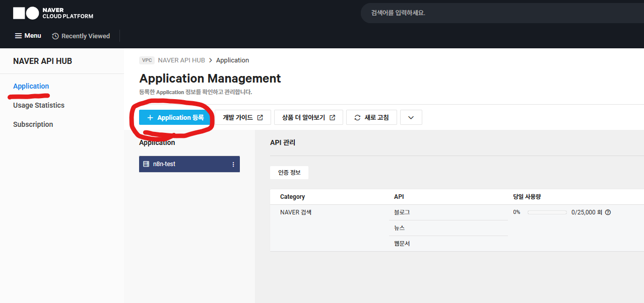Click the API 관리 panel heading

(283, 142)
